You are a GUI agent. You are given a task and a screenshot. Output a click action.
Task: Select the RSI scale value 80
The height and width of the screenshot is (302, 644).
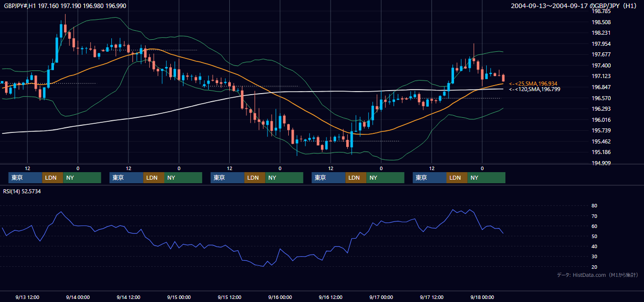595,206
